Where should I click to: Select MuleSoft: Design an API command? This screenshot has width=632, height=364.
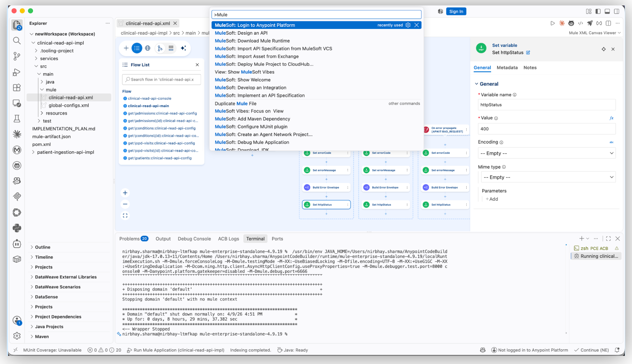(x=316, y=33)
